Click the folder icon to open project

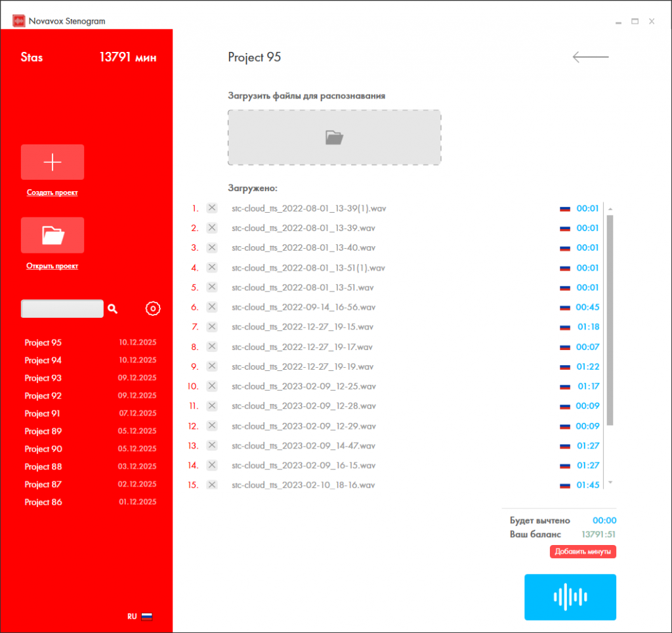pyautogui.click(x=52, y=235)
